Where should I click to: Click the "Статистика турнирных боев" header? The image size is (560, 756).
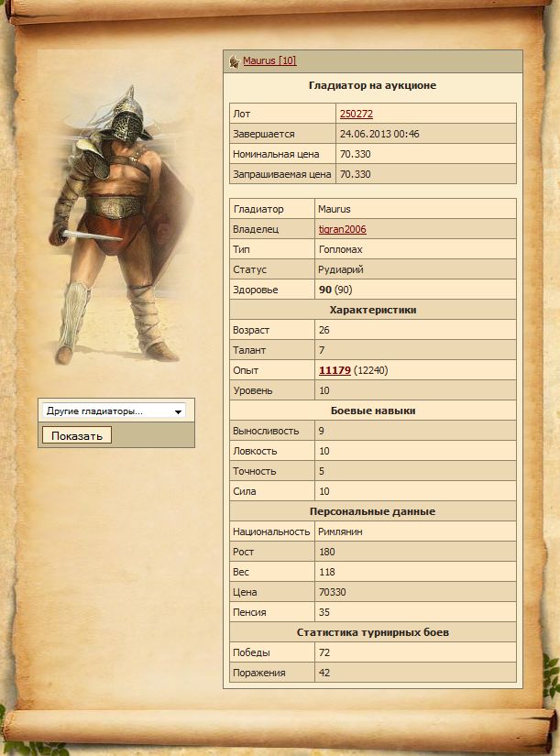(x=372, y=632)
